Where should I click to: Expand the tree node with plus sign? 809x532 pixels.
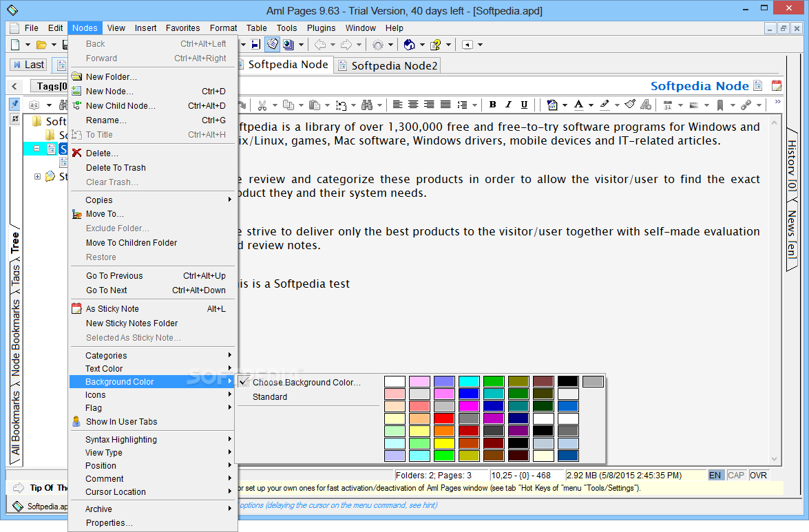[x=37, y=177]
